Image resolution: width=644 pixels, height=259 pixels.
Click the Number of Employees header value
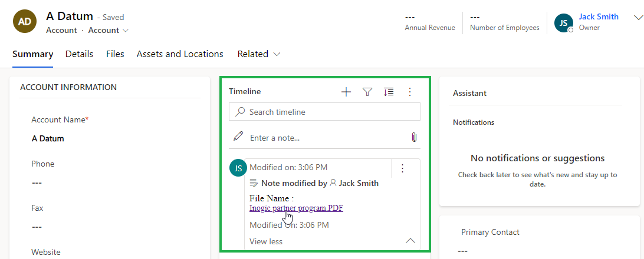pos(475,17)
